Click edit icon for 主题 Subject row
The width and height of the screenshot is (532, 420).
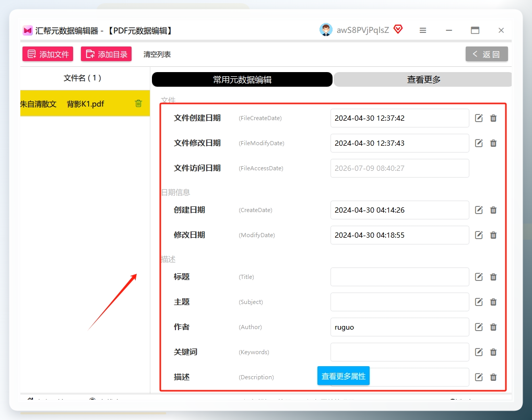coord(479,302)
